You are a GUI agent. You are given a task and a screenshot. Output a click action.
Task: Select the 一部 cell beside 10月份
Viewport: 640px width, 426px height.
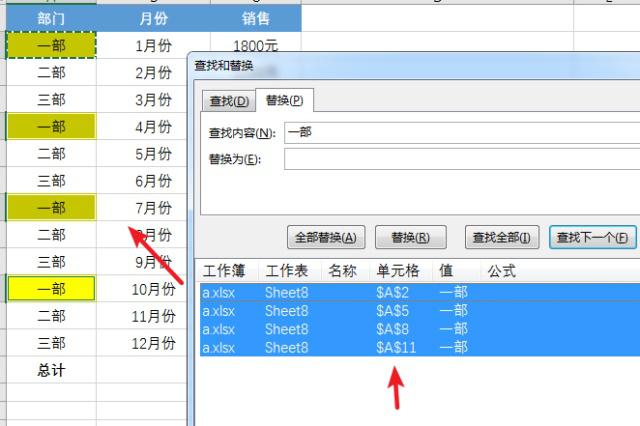click(x=51, y=289)
